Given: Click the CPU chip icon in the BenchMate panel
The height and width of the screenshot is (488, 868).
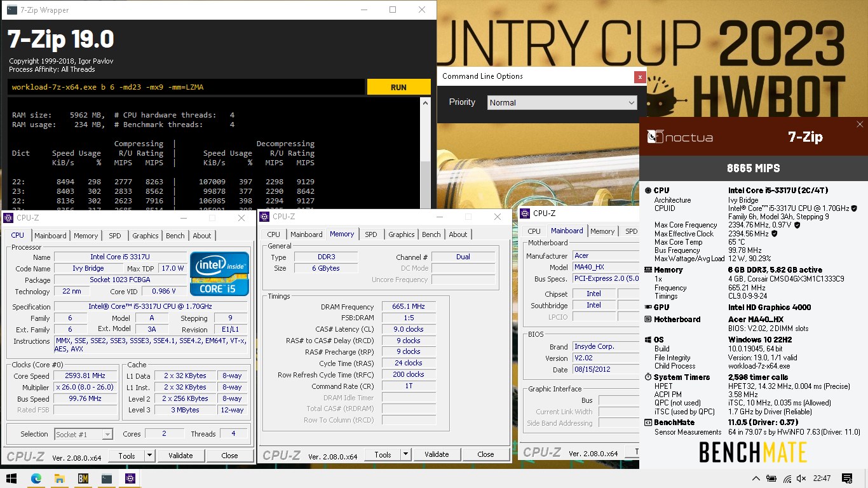Looking at the screenshot, I should pos(648,191).
